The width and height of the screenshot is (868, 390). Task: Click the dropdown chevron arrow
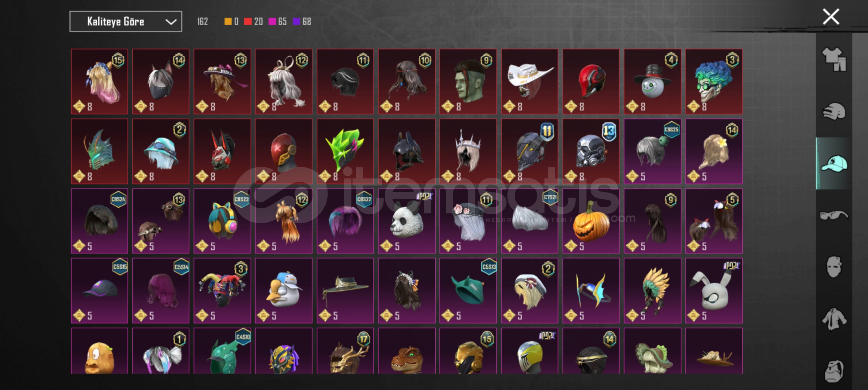click(x=171, y=22)
